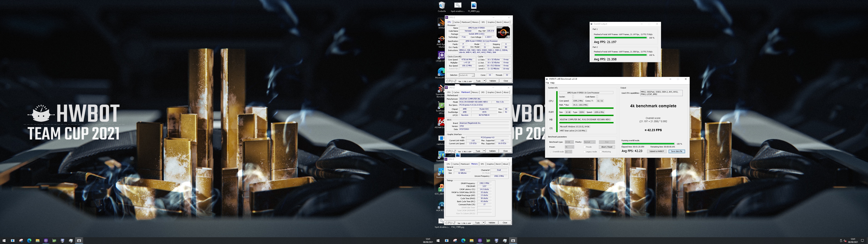The width and height of the screenshot is (868, 244).
Task: Toggle the Pmode checkbox
Action: click(x=585, y=147)
